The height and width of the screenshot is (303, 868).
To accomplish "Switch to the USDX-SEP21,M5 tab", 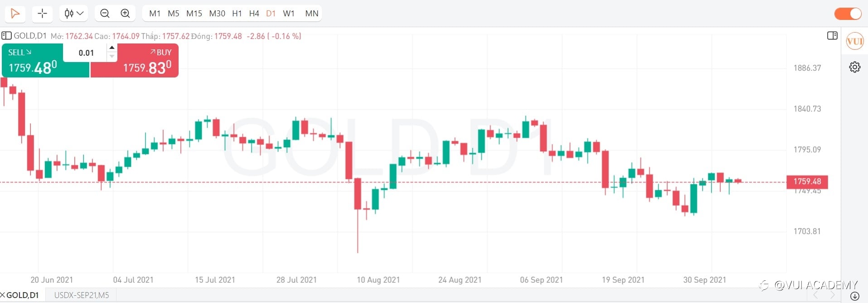I will tap(82, 295).
